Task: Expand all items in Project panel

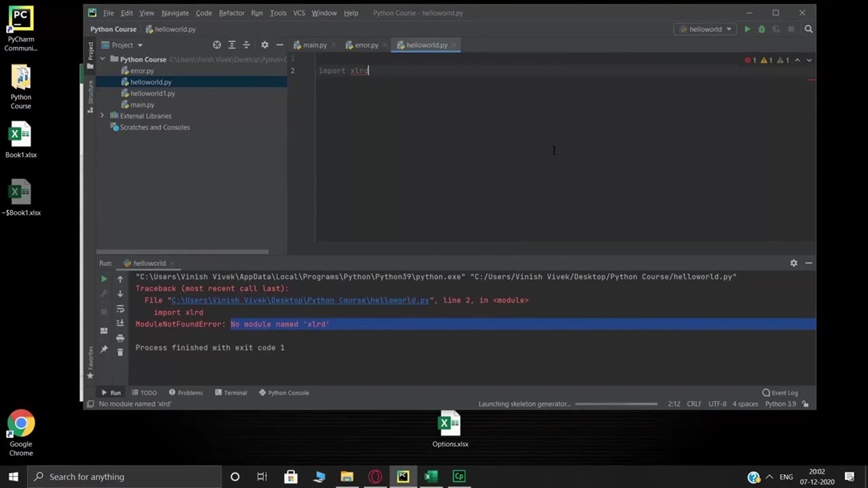Action: (x=232, y=45)
